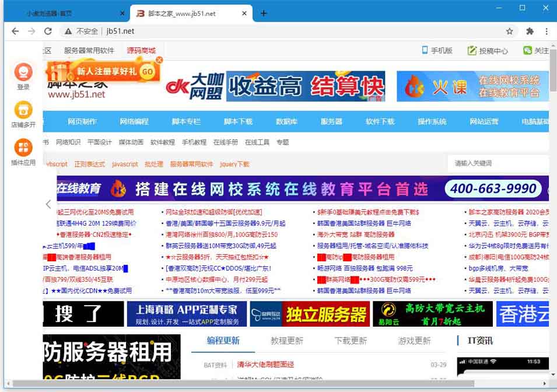Go to 手机教程 in the sub navigation
The height and width of the screenshot is (392, 557).
click(194, 142)
